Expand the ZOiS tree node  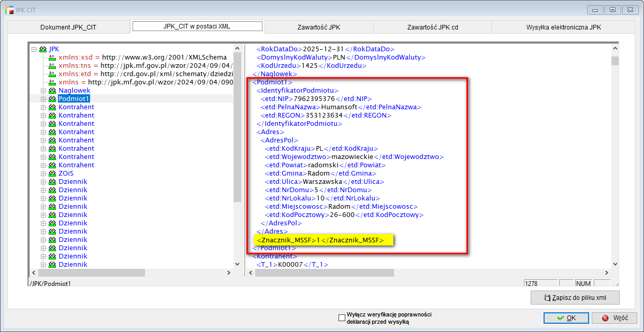pyautogui.click(x=43, y=174)
